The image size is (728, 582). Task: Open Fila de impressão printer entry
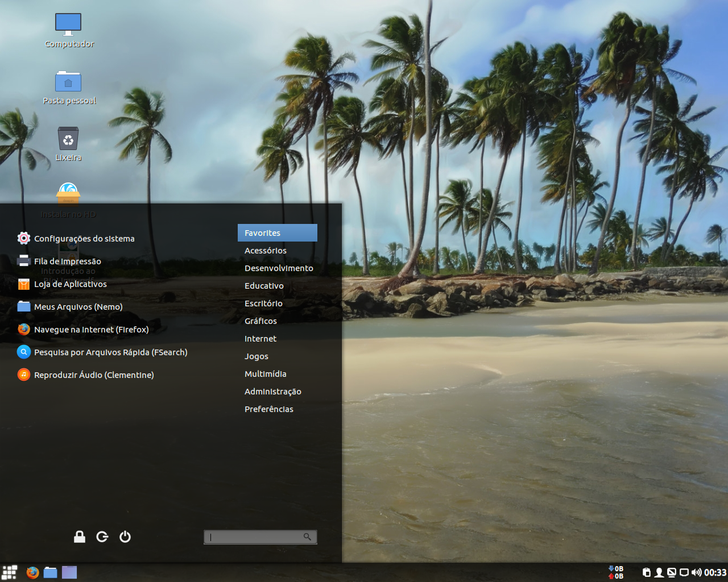coord(59,261)
